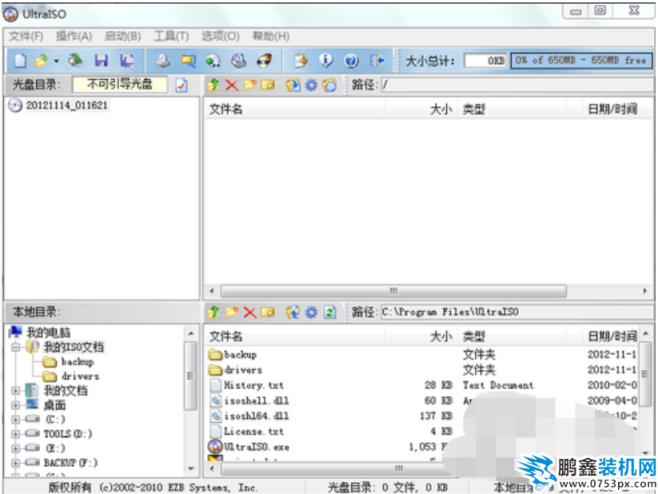The height and width of the screenshot is (494, 658).
Task: Select disc volume 20121114_011621 in tree
Action: tap(66, 105)
